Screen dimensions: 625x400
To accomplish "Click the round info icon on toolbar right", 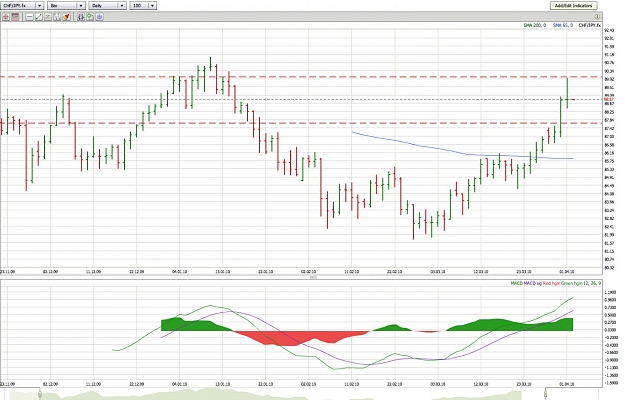I will 597,17.
